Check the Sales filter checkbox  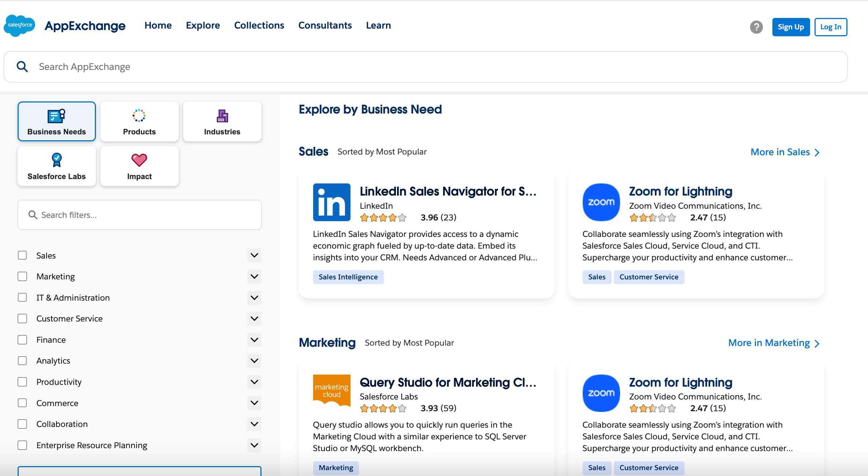point(22,255)
